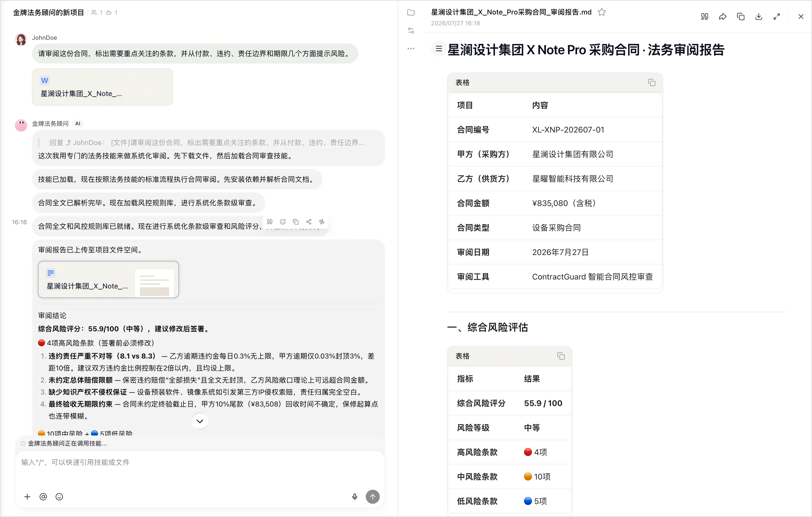Activate voice input microphone
The height and width of the screenshot is (517, 812).
(354, 496)
